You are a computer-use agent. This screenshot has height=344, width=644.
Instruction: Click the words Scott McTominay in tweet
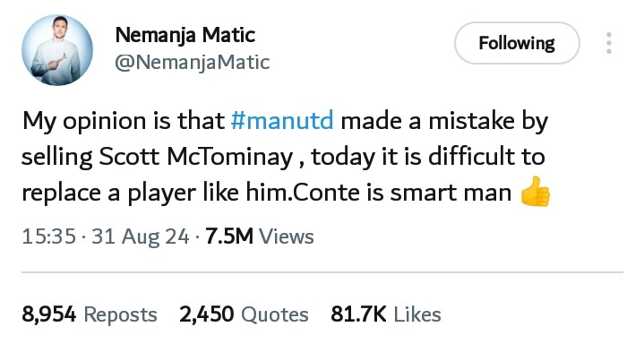[196, 157]
